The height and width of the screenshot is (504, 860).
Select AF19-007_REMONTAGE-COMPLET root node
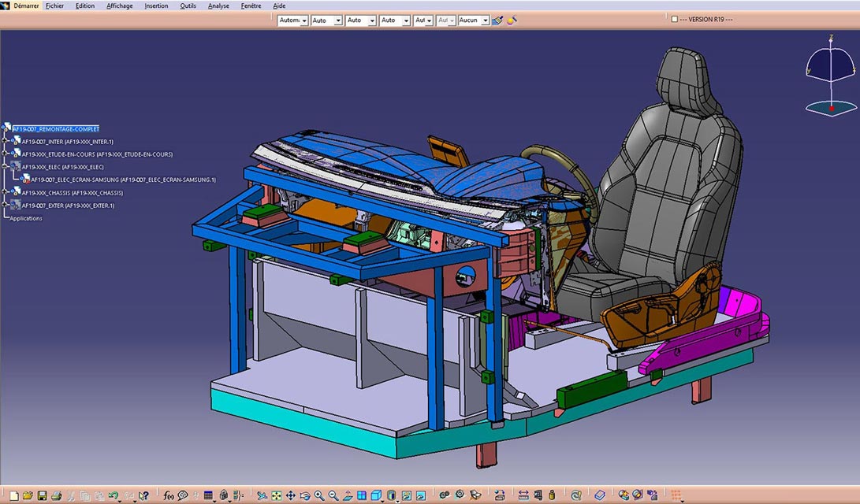[x=55, y=128]
